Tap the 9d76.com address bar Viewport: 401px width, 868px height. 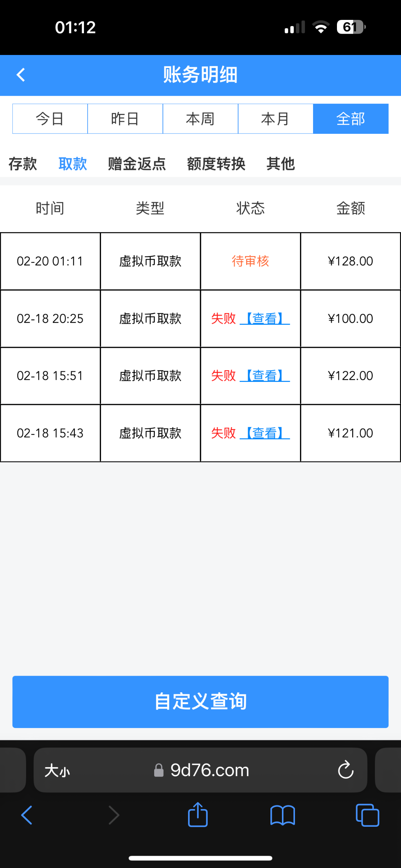(210, 770)
